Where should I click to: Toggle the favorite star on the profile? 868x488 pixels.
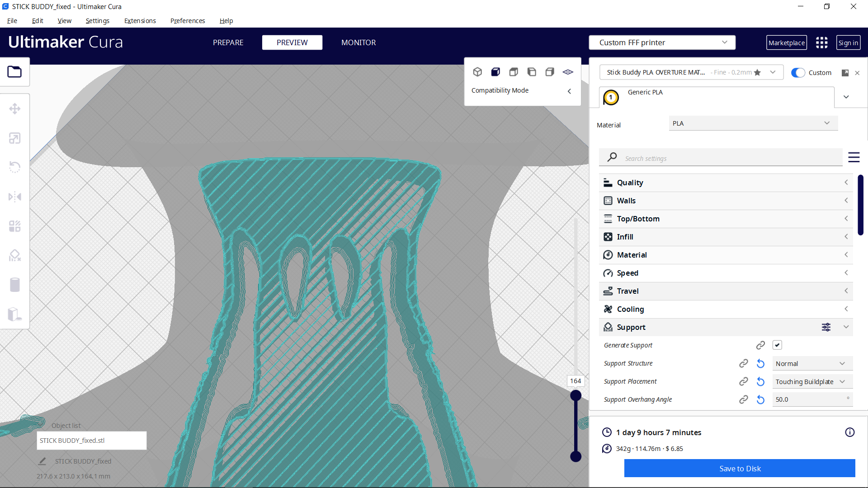coord(757,72)
